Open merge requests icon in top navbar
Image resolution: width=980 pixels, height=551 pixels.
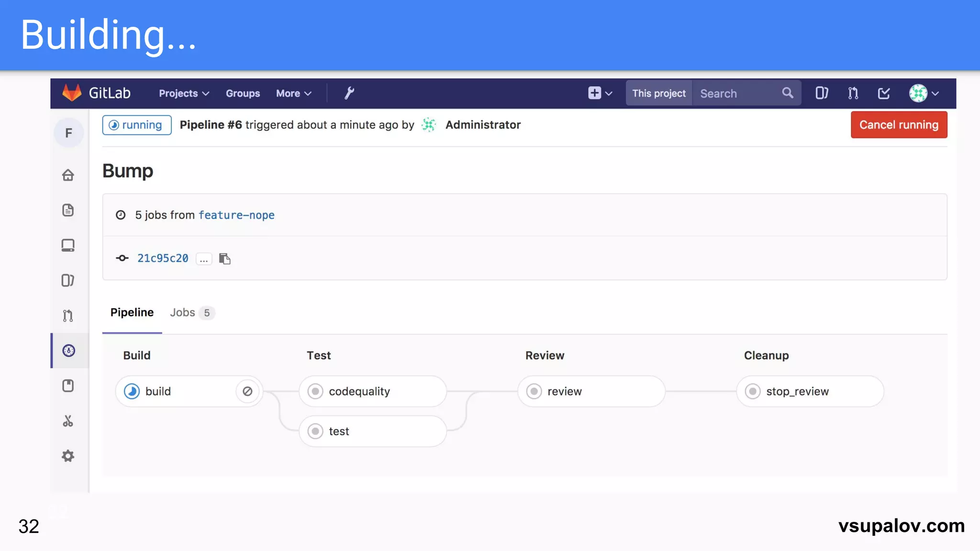tap(853, 93)
